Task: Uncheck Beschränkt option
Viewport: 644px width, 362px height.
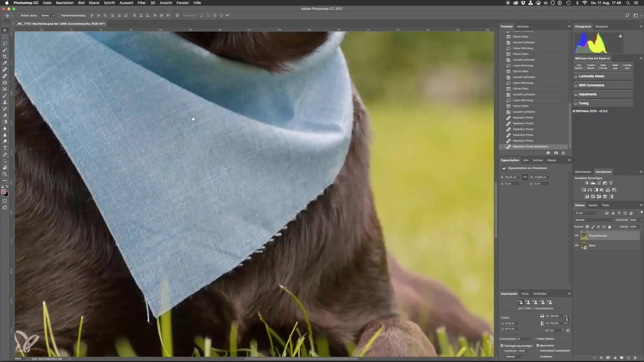Action: click(x=538, y=346)
